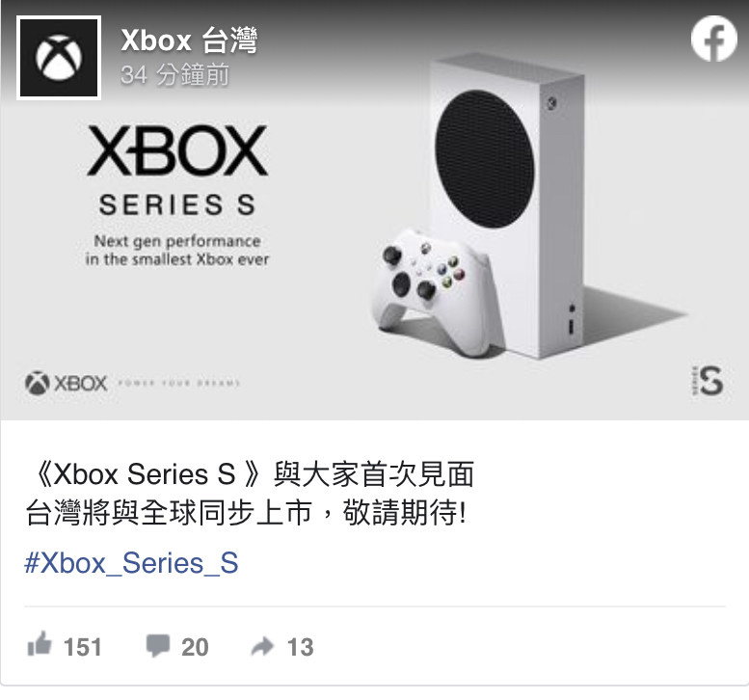Click the Xbox profile avatar
749x700 pixels.
(x=59, y=58)
